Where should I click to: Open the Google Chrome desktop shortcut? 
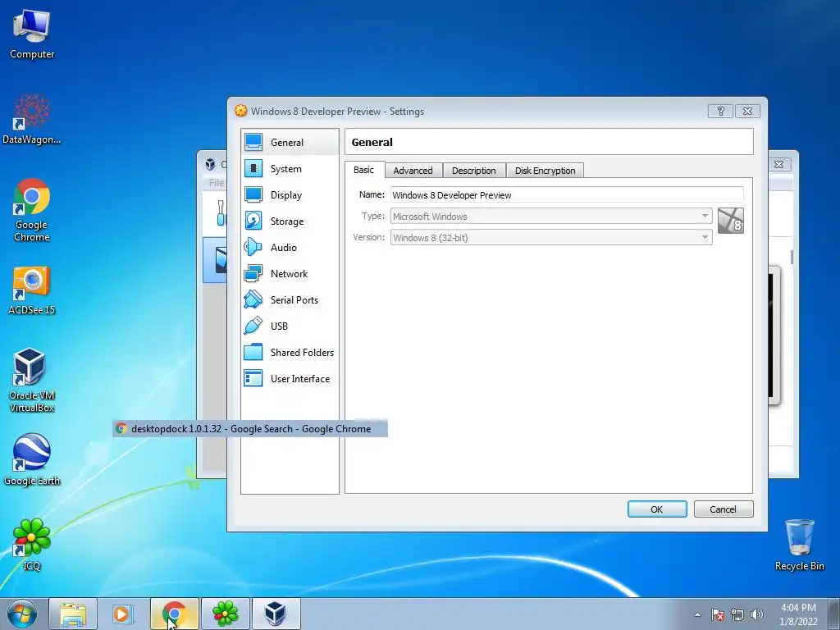click(x=32, y=210)
